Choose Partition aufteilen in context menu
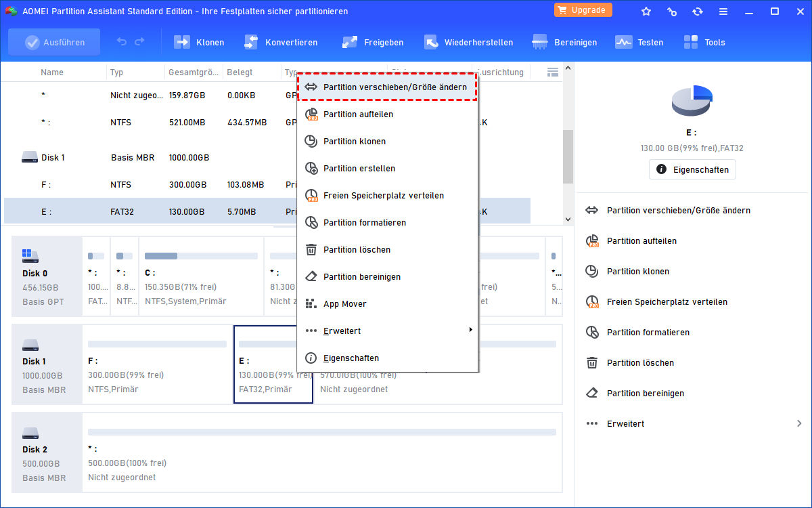 [x=388, y=114]
